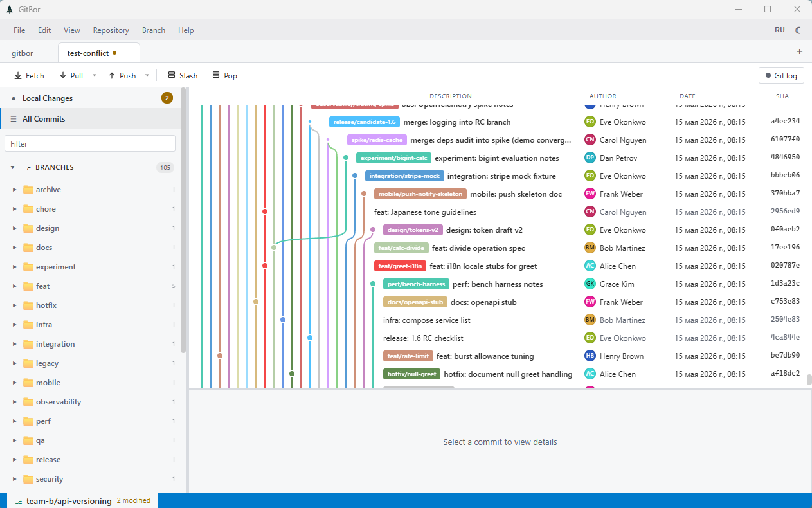This screenshot has height=508, width=812.
Task: Click Eve Okonkwo's avatar on the a4ec234 commit
Action: 590,122
